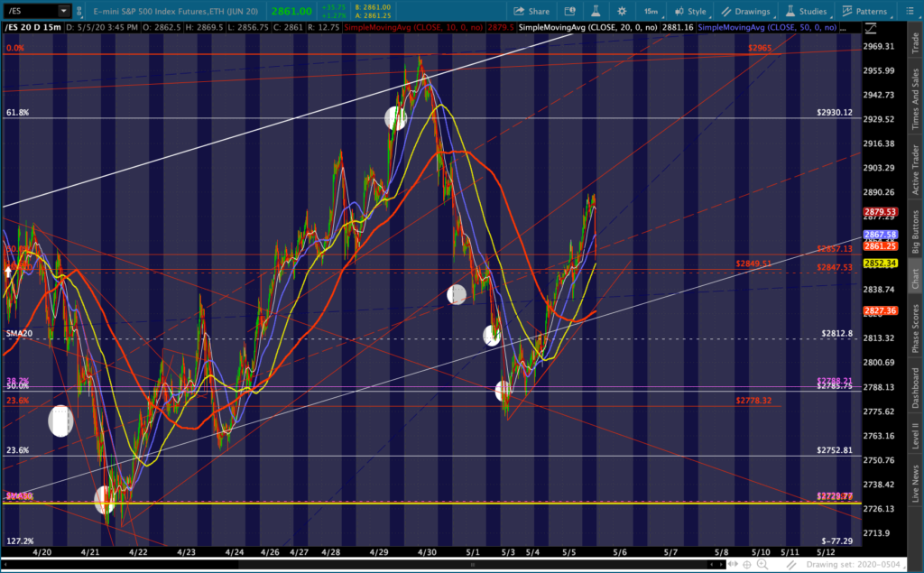Open the Patterns menu
Screen dimensions: 924x573
[x=864, y=11]
